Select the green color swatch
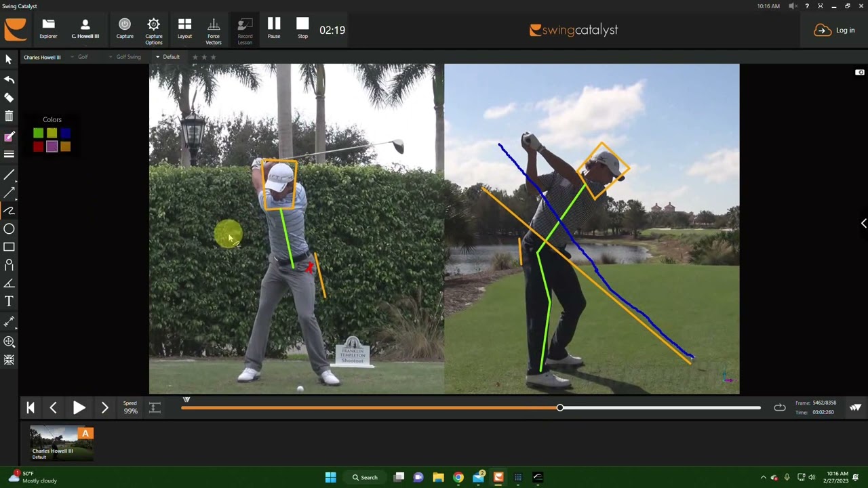Viewport: 868px width, 488px height. pos(38,134)
